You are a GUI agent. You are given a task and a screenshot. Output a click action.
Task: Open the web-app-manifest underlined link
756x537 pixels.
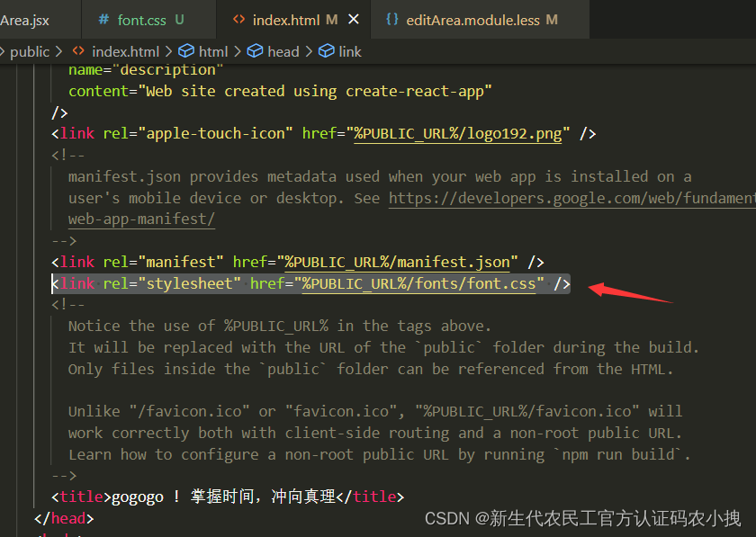(x=140, y=219)
